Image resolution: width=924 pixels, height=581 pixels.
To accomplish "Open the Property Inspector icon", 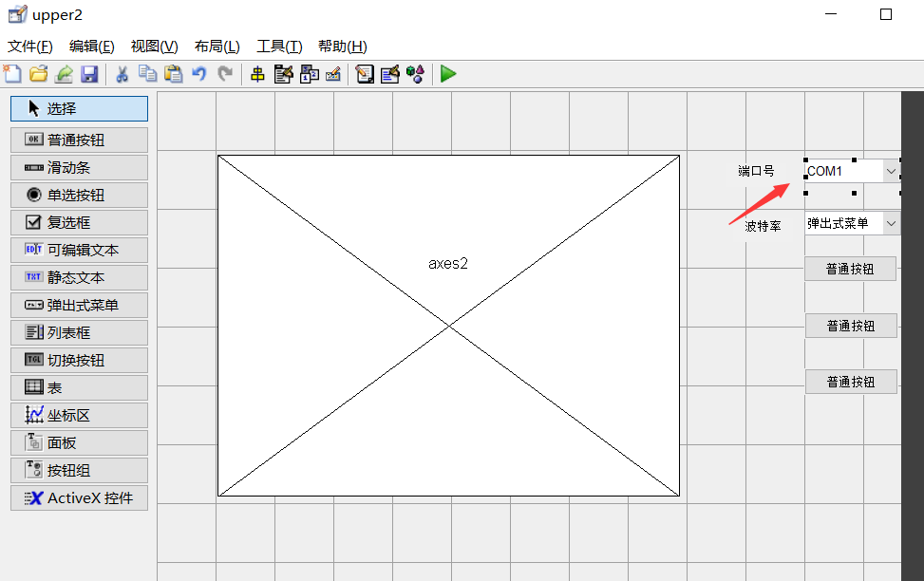I will (390, 74).
